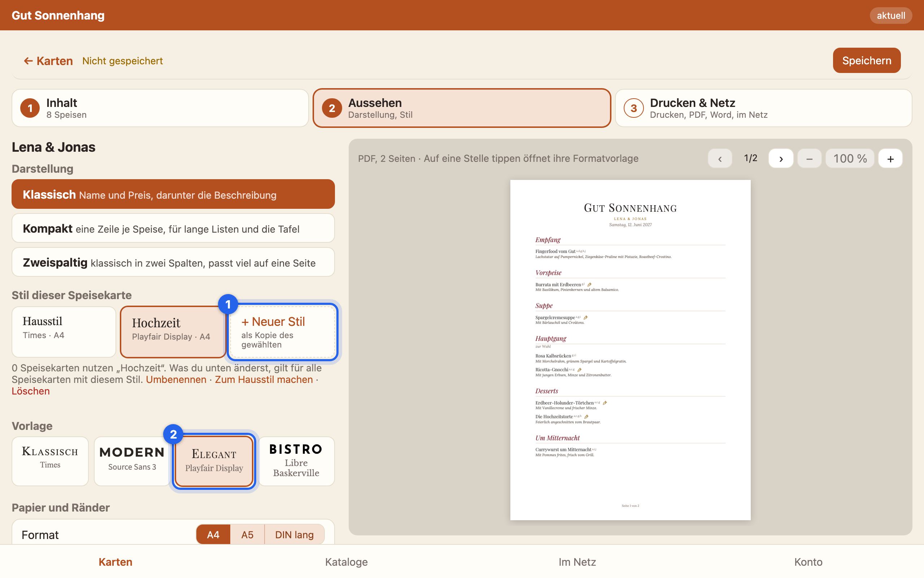
Task: Switch to Karten bottom tab
Action: click(x=115, y=562)
